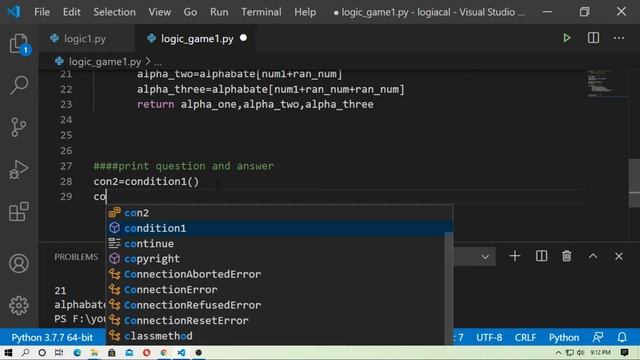This screenshot has width=640, height=360.
Task: Open the Terminal menu
Action: (261, 12)
